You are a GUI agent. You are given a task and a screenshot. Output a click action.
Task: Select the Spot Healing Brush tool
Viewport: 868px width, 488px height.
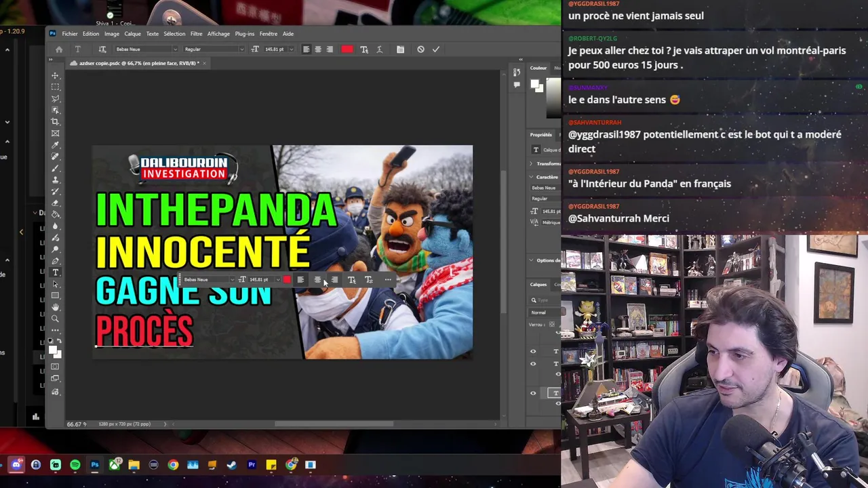56,157
